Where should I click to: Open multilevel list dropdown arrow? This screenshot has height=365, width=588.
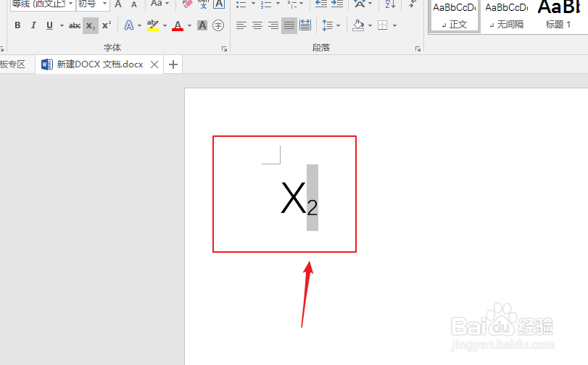pos(302,4)
